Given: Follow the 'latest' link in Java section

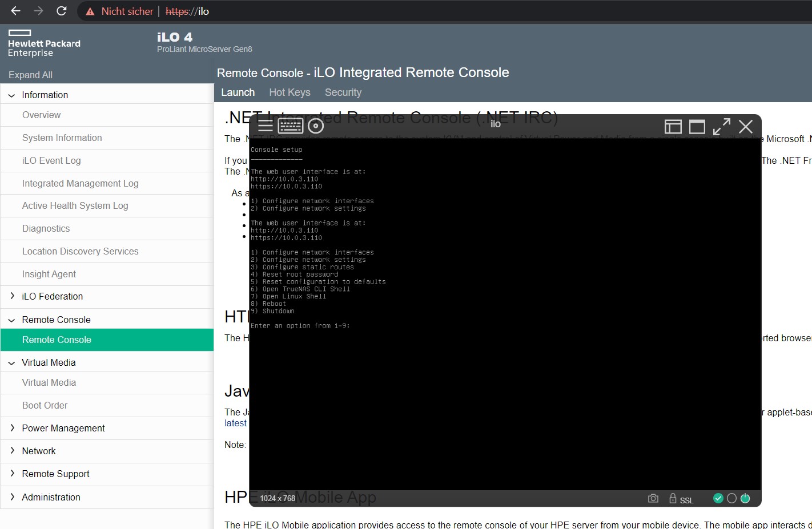Looking at the screenshot, I should point(235,423).
